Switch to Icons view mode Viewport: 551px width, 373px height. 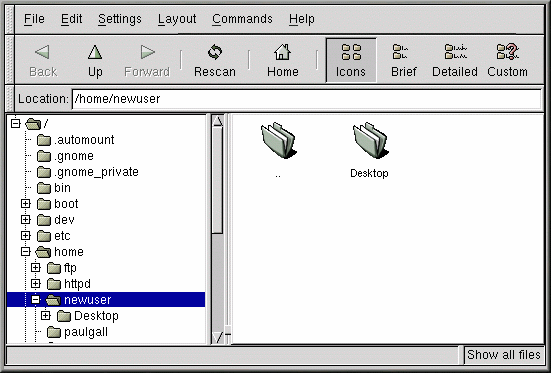coord(351,60)
